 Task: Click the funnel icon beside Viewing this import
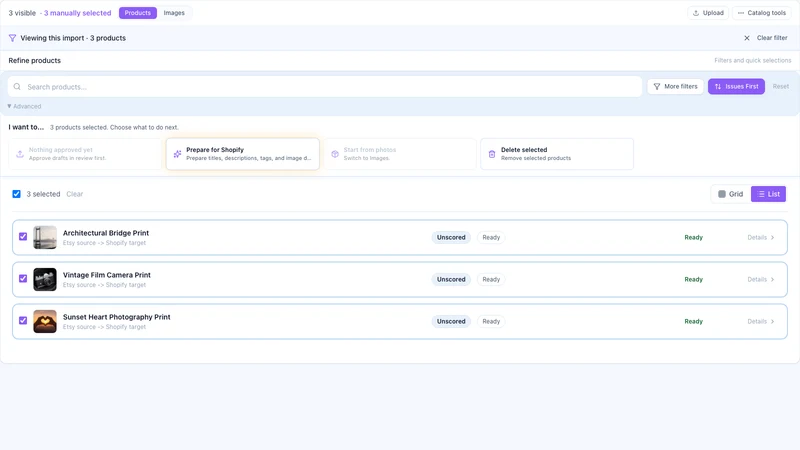(12, 38)
